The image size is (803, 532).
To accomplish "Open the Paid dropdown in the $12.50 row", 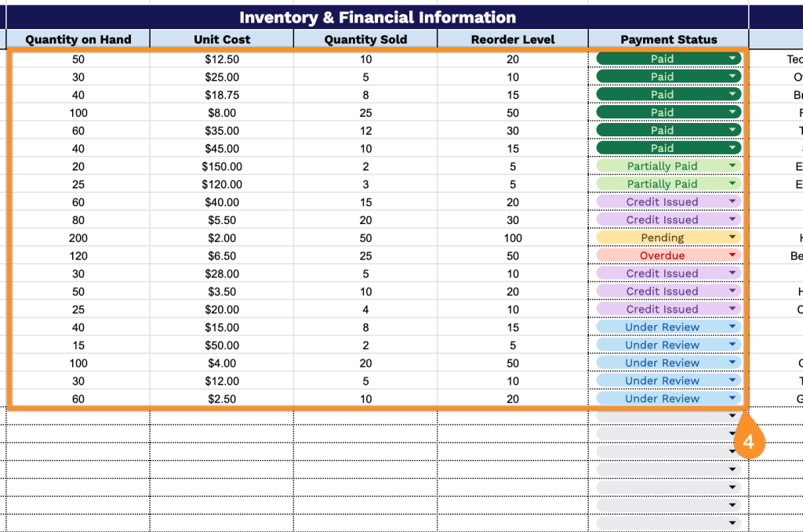I will pyautogui.click(x=732, y=59).
